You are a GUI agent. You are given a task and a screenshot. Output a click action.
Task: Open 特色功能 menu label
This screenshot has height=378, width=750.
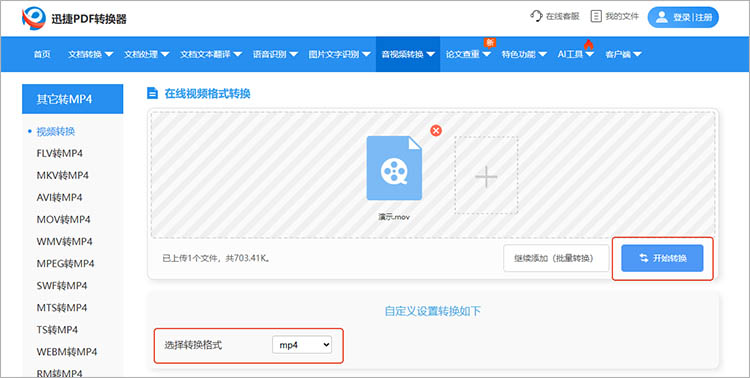pyautogui.click(x=518, y=55)
